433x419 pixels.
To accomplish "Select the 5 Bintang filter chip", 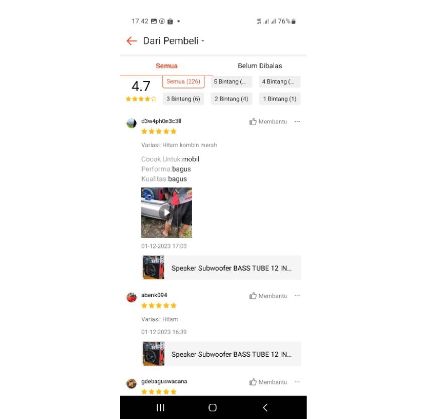I will click(x=231, y=82).
